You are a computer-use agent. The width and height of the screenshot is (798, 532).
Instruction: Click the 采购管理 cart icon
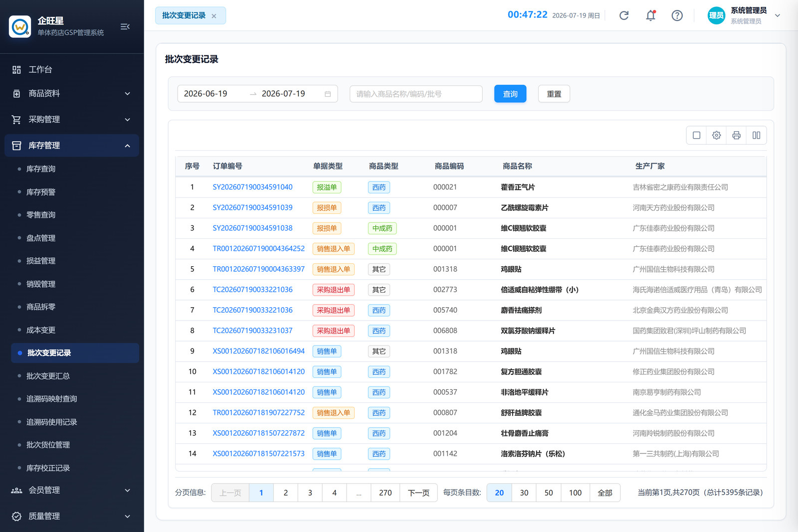[16, 120]
